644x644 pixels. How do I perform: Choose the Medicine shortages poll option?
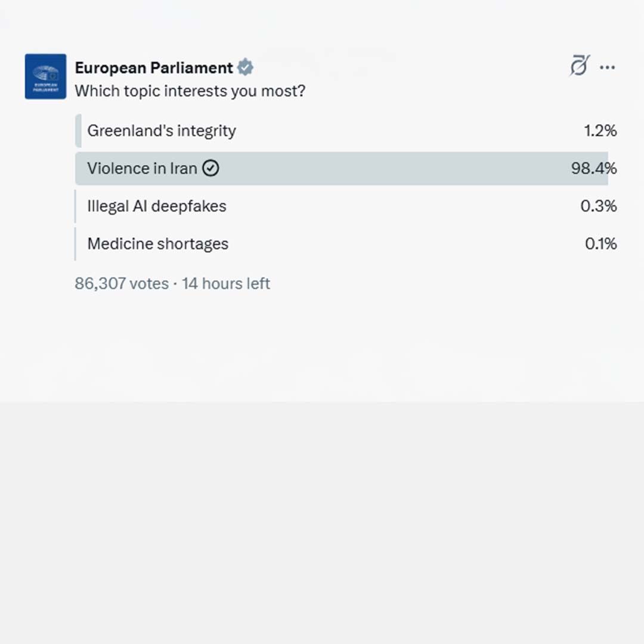coord(158,244)
